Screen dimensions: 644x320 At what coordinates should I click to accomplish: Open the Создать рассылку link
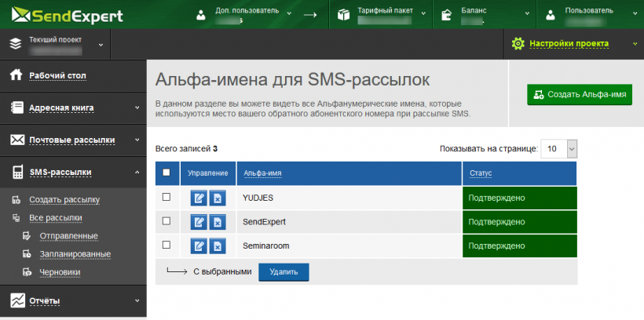64,200
